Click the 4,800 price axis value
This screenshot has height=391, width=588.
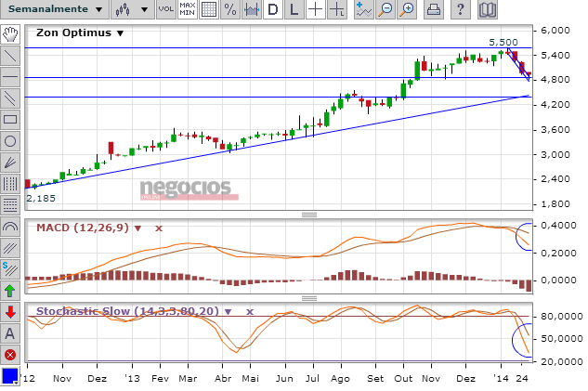pos(555,80)
